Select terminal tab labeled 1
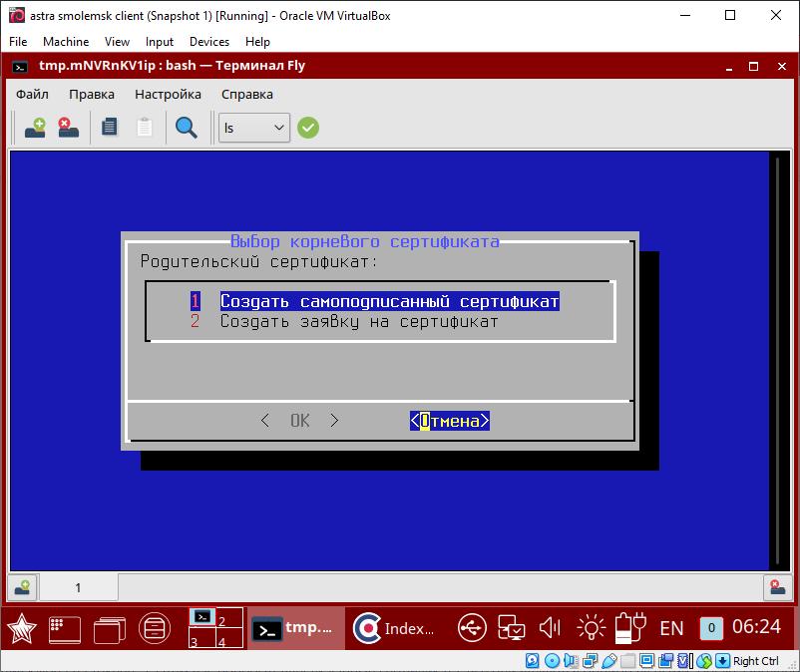Image resolution: width=800 pixels, height=672 pixels. [78, 587]
